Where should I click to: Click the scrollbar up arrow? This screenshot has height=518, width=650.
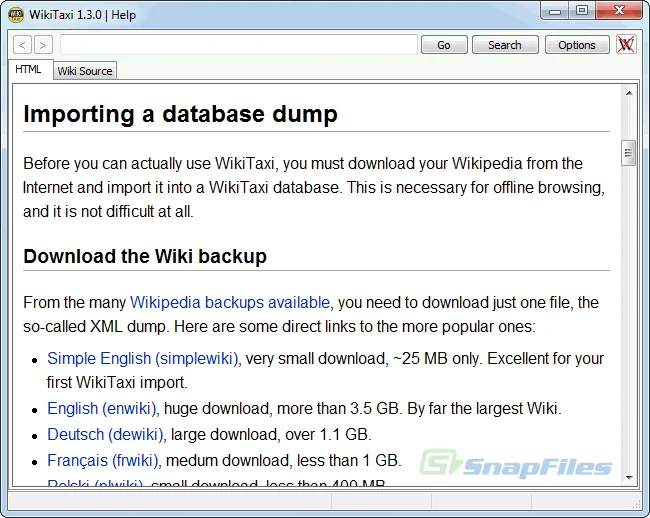pos(629,93)
